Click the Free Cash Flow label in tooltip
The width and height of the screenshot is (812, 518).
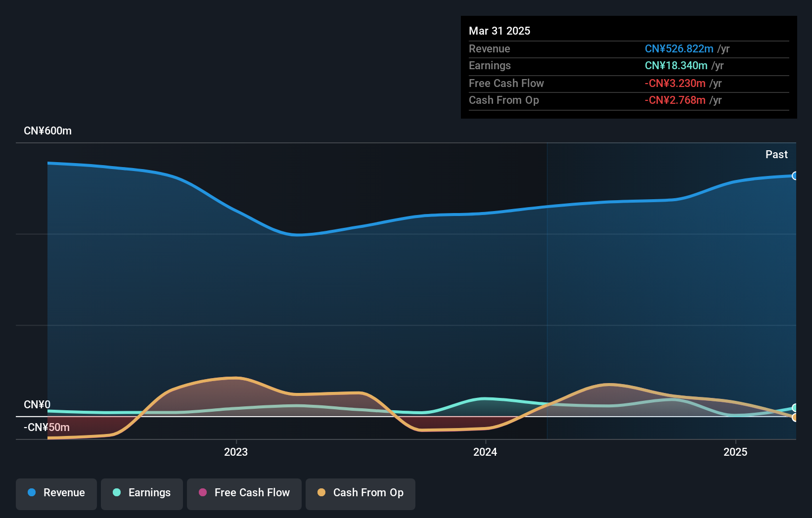(506, 83)
